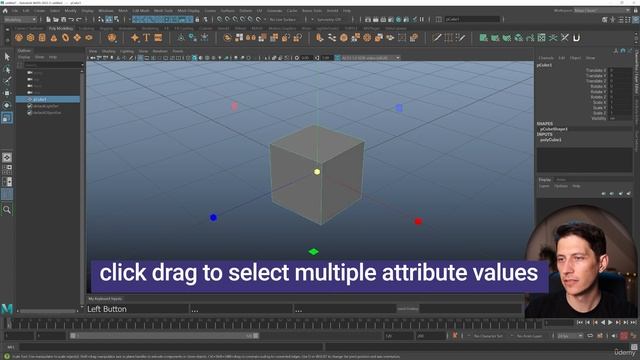
Task: Click the Redo arrow icon on status line
Action: point(79,19)
